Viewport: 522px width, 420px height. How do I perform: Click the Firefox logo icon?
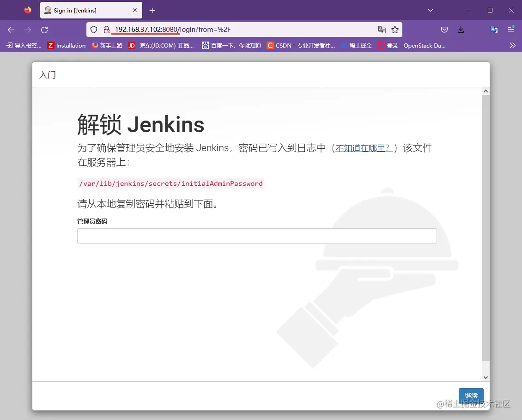(28, 10)
